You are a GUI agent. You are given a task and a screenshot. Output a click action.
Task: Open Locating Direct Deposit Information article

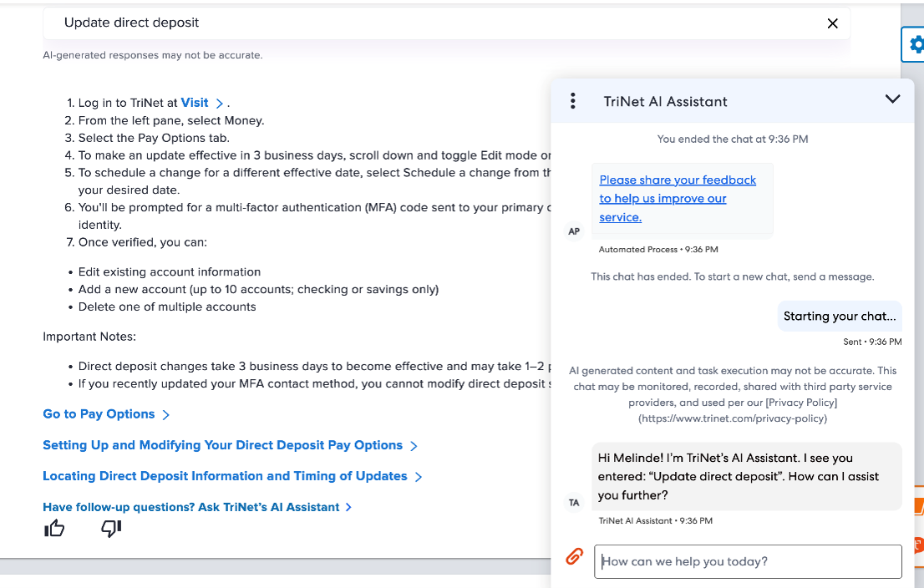coord(225,476)
